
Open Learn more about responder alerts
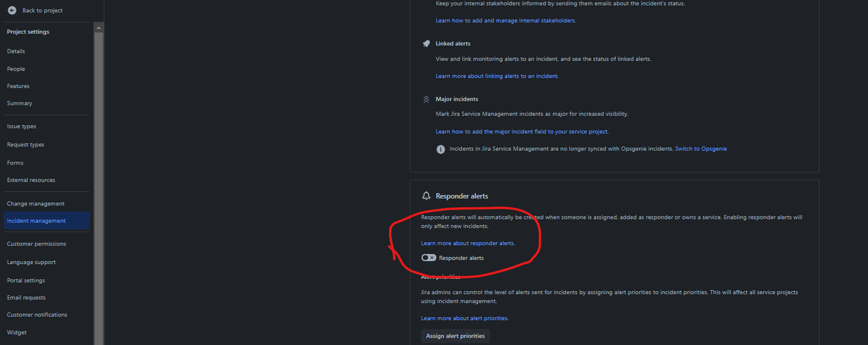pos(467,243)
